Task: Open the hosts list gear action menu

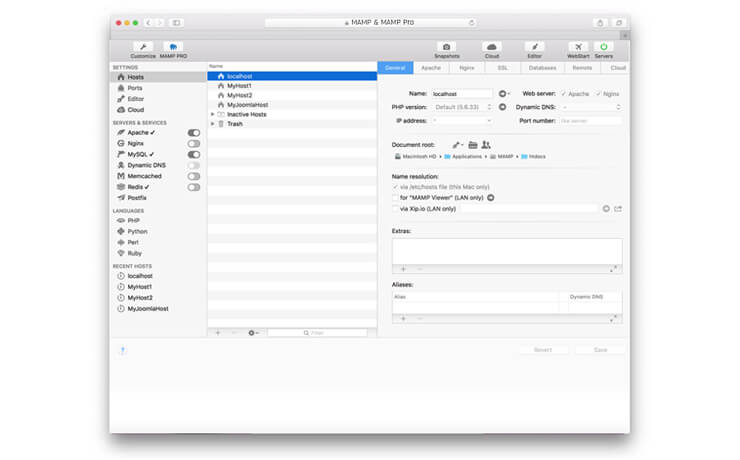Action: [x=253, y=333]
